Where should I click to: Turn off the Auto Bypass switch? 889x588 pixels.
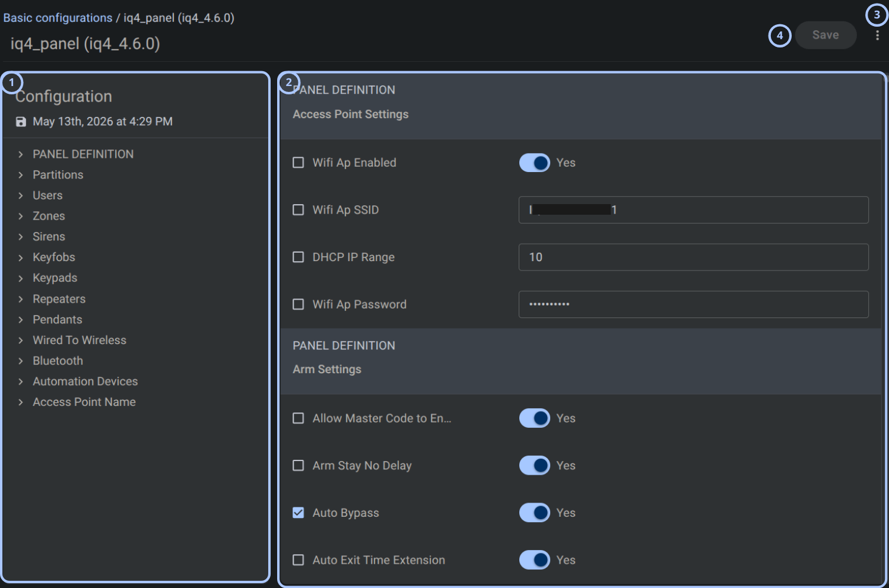coord(535,513)
